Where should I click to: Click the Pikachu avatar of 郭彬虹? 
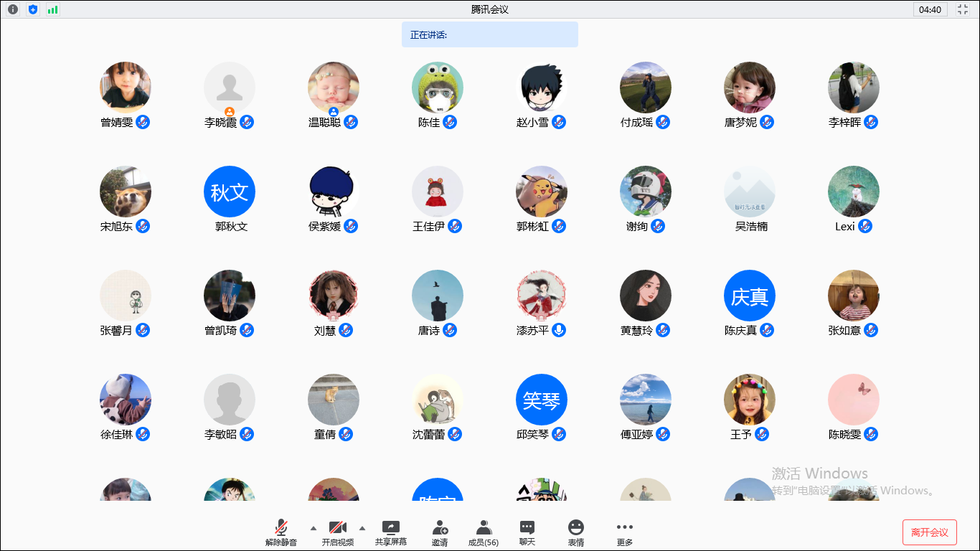[x=542, y=192]
